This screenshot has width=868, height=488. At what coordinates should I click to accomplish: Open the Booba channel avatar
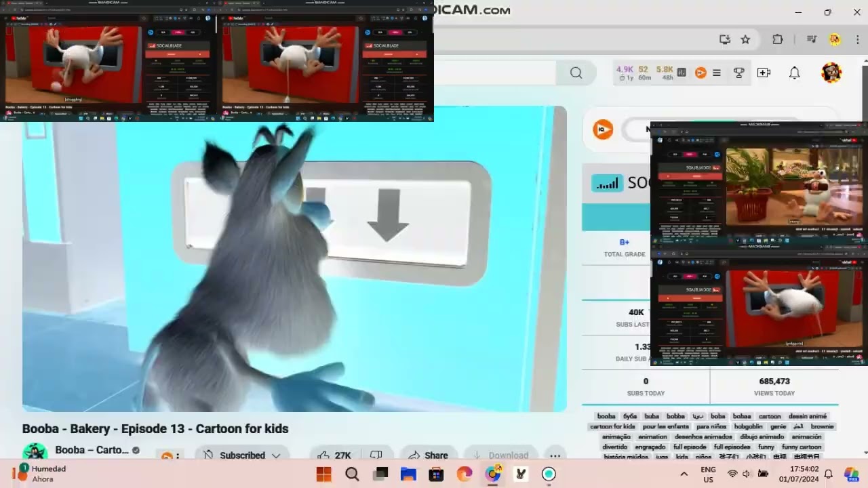pos(35,451)
